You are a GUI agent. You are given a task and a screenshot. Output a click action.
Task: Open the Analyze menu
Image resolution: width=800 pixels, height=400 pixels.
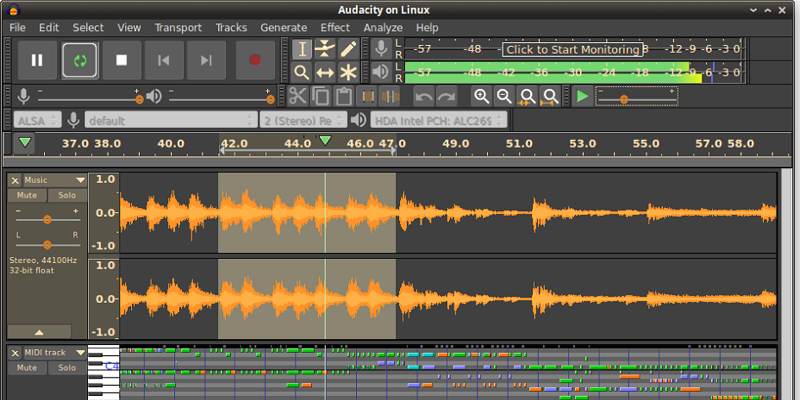(383, 28)
